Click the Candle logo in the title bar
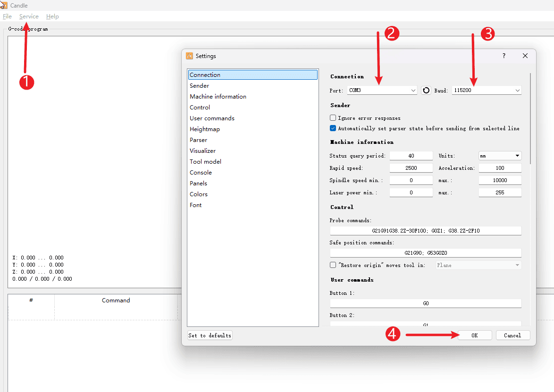The width and height of the screenshot is (554, 392). [x=5, y=6]
